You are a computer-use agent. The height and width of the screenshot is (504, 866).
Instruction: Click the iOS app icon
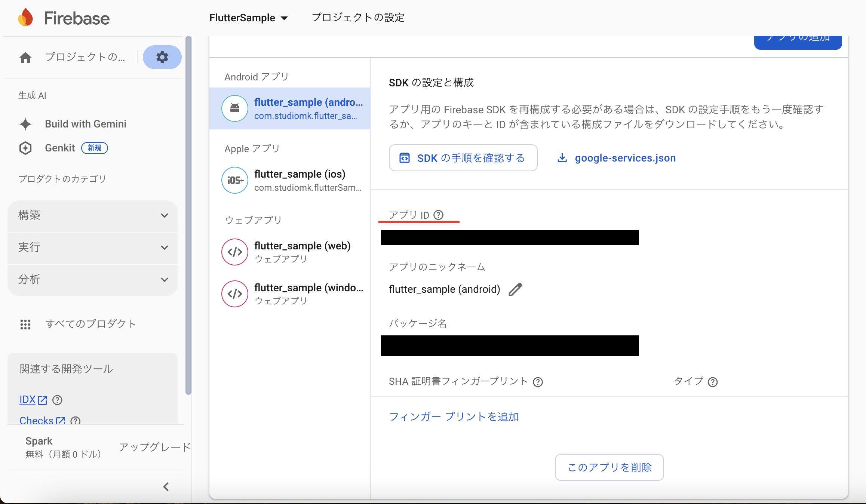coord(234,180)
